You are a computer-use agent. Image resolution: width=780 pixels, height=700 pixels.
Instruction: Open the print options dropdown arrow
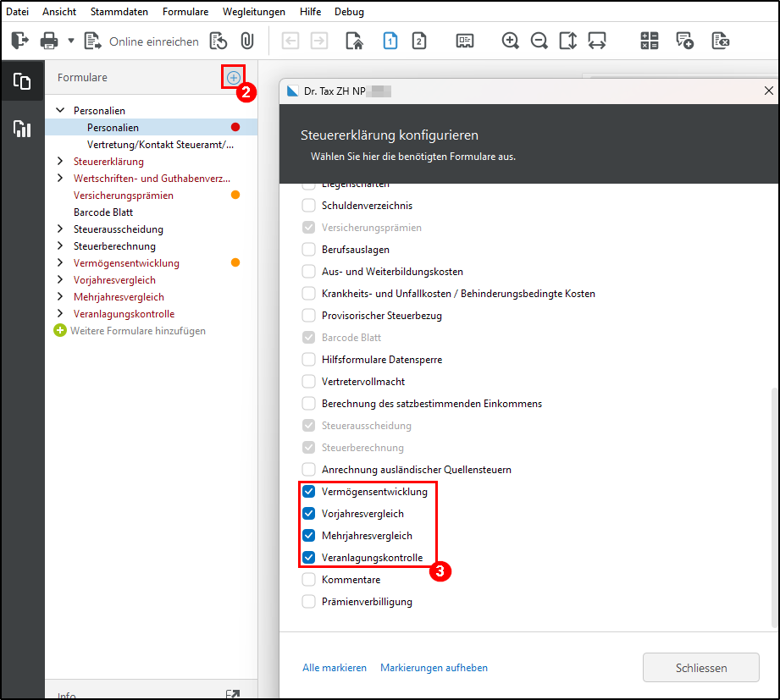pos(71,41)
